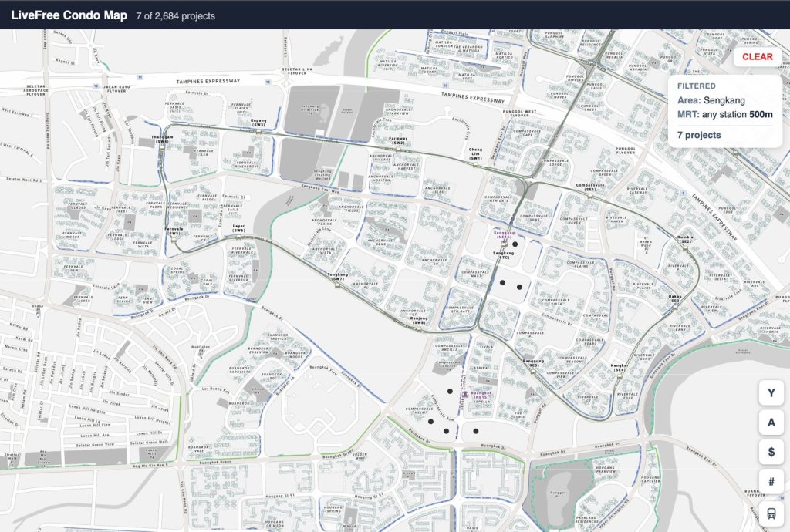Image resolution: width=790 pixels, height=532 pixels.
Task: Click the A map control button
Action: coord(771,423)
